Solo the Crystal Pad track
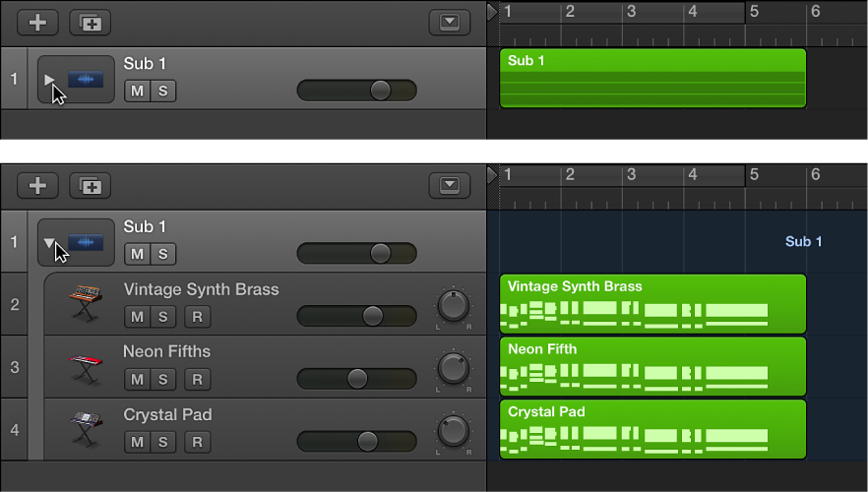Screen dimensions: 868x492 (x=162, y=442)
